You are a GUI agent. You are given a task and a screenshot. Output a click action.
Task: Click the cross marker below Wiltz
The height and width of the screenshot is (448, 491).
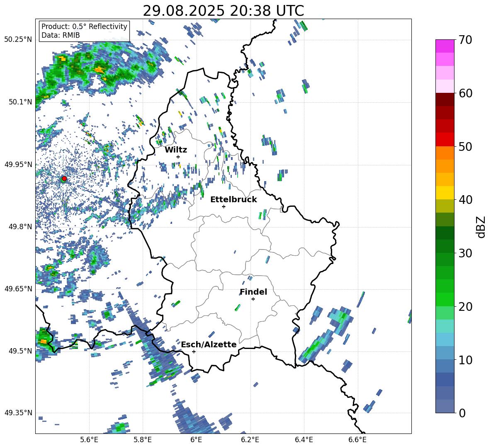(x=178, y=157)
